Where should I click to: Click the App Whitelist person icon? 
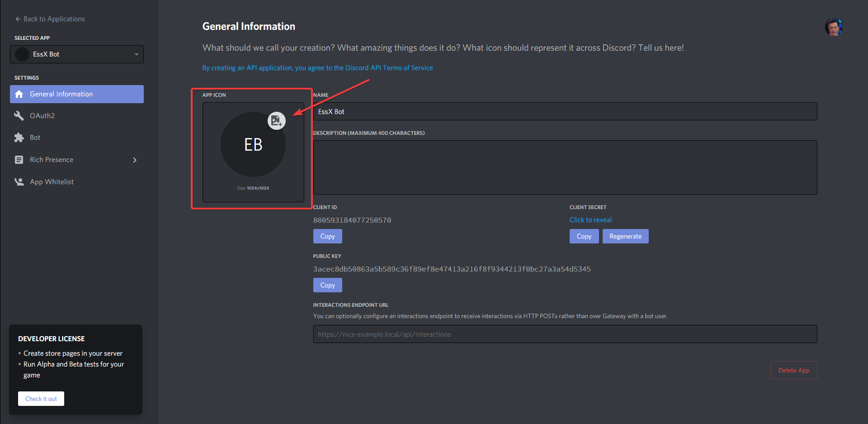coord(19,182)
